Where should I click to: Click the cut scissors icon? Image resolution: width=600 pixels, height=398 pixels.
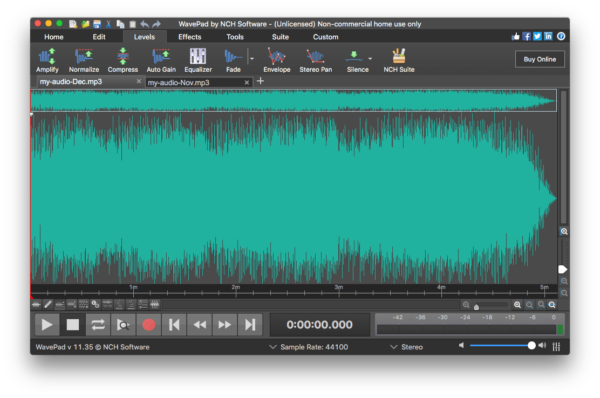click(109, 24)
